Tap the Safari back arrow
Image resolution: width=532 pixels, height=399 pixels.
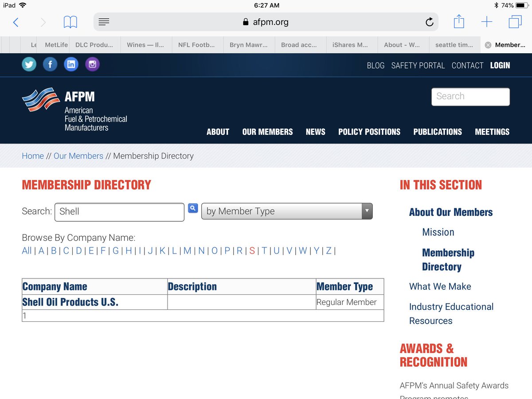click(16, 22)
